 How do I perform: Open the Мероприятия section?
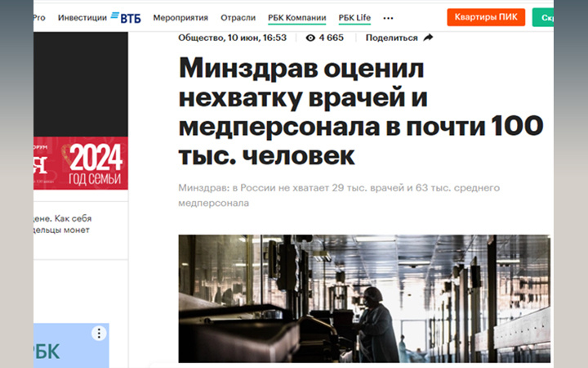[180, 18]
